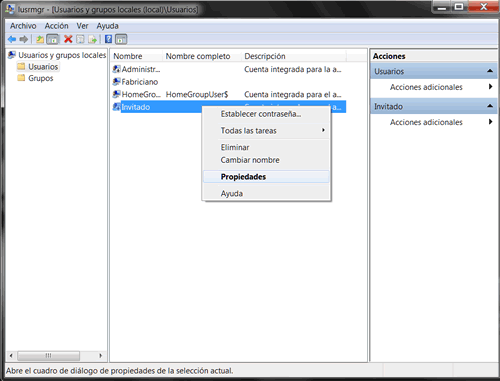The height and width of the screenshot is (381, 500).
Task: Select the Grupos tree node
Action: [x=41, y=78]
